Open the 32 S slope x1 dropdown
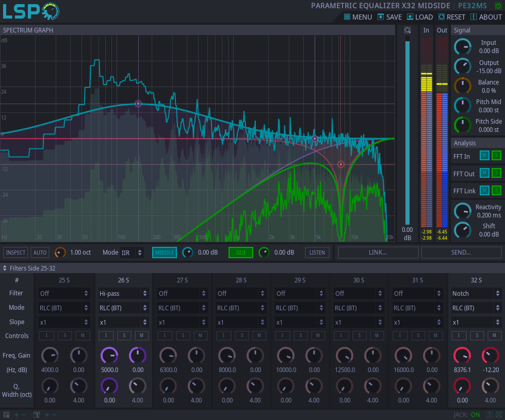 click(476, 322)
